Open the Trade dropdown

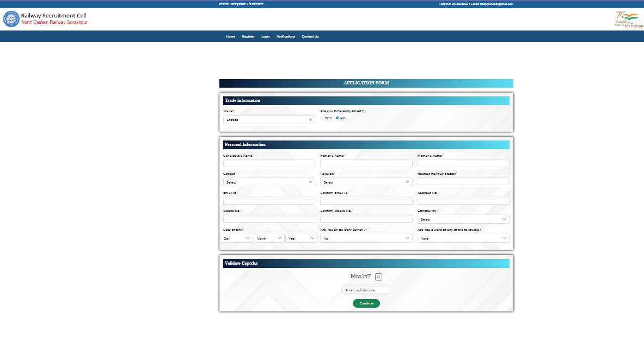click(x=269, y=120)
